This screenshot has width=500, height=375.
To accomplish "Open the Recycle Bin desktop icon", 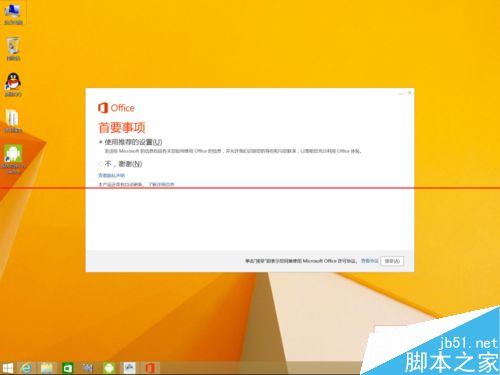I will point(13,49).
